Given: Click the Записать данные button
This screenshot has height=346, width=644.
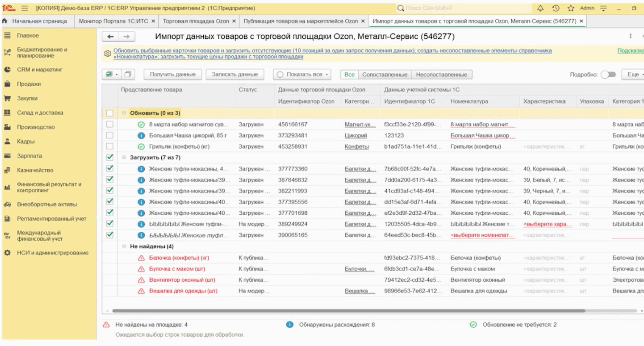Looking at the screenshot, I should 235,74.
